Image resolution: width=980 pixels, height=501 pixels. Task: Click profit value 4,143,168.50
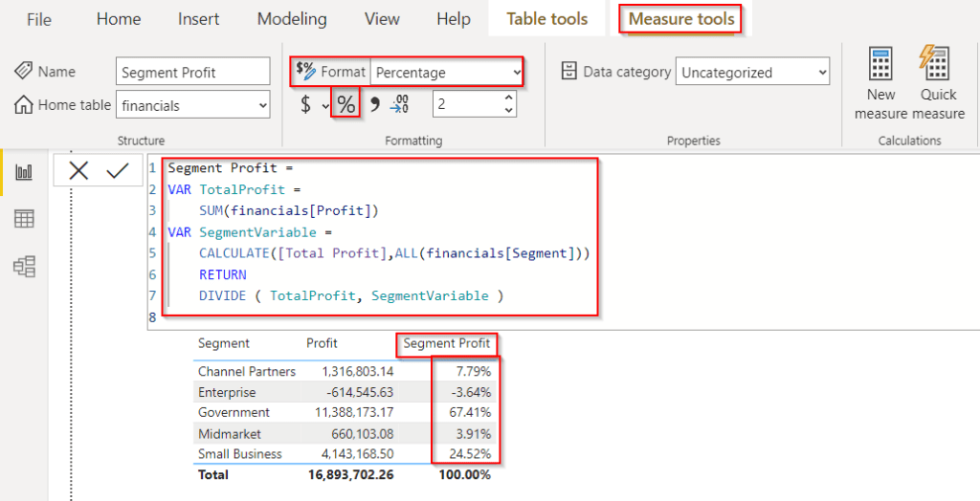pyautogui.click(x=358, y=453)
